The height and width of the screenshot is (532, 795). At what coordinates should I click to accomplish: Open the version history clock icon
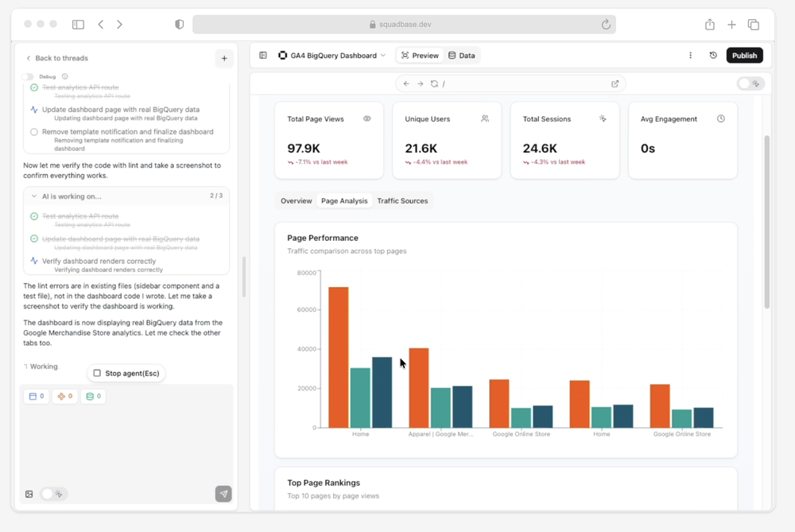coord(713,56)
